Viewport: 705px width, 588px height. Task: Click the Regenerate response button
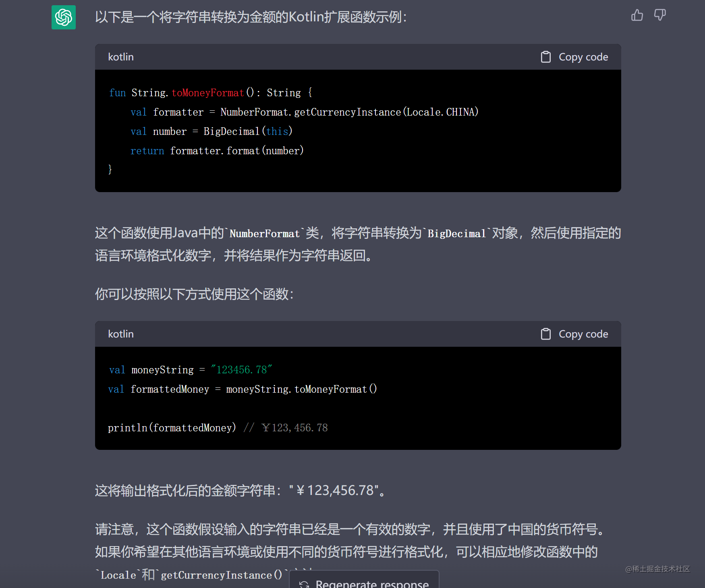(x=364, y=580)
